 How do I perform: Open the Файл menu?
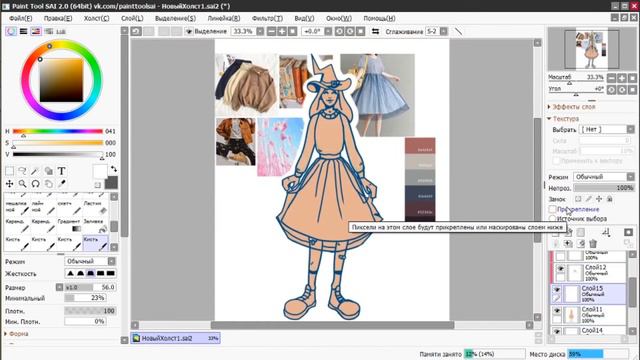[20, 18]
